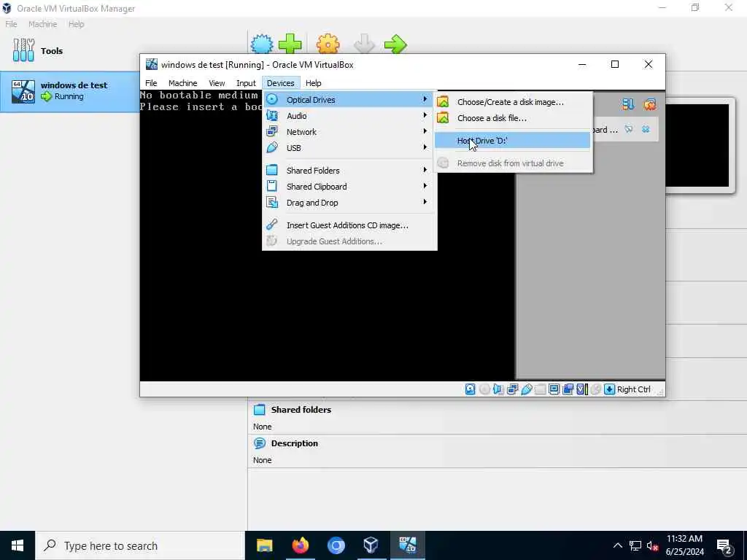Open the VM window's Help menu
747x560 pixels.
(x=313, y=83)
